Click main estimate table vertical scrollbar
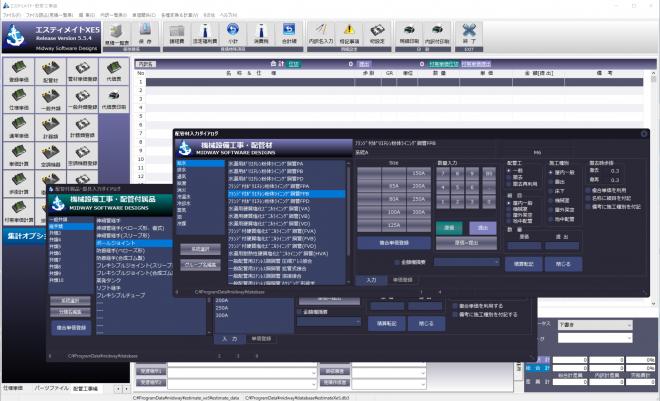Screen dimensions: 660x401 653,190
